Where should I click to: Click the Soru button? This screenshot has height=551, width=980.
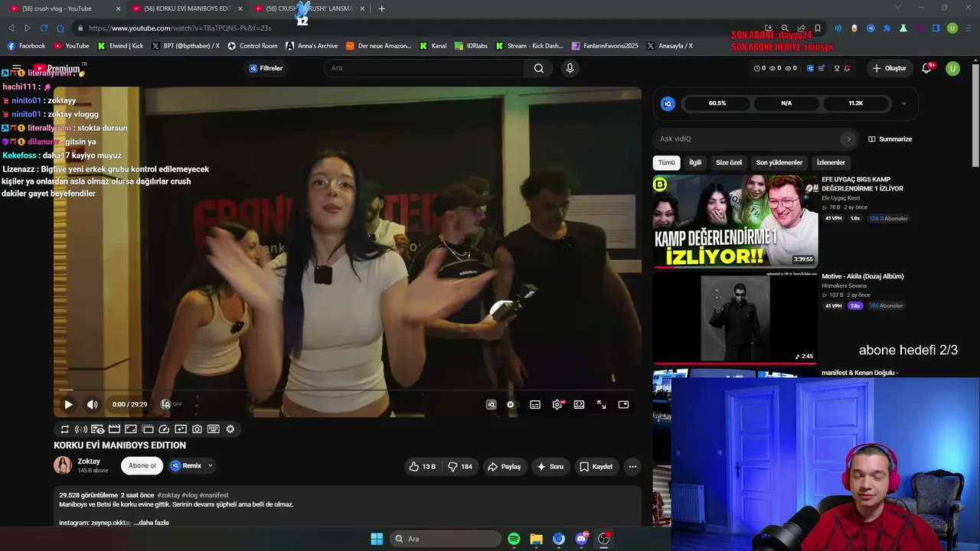point(550,466)
